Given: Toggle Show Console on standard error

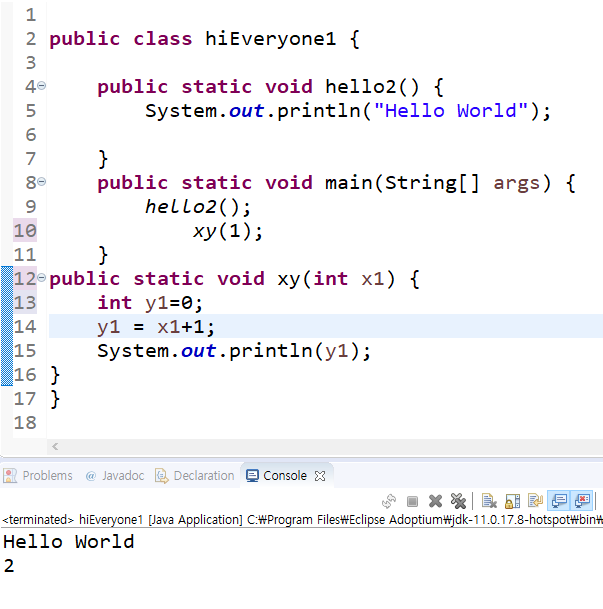Looking at the screenshot, I should [x=582, y=501].
